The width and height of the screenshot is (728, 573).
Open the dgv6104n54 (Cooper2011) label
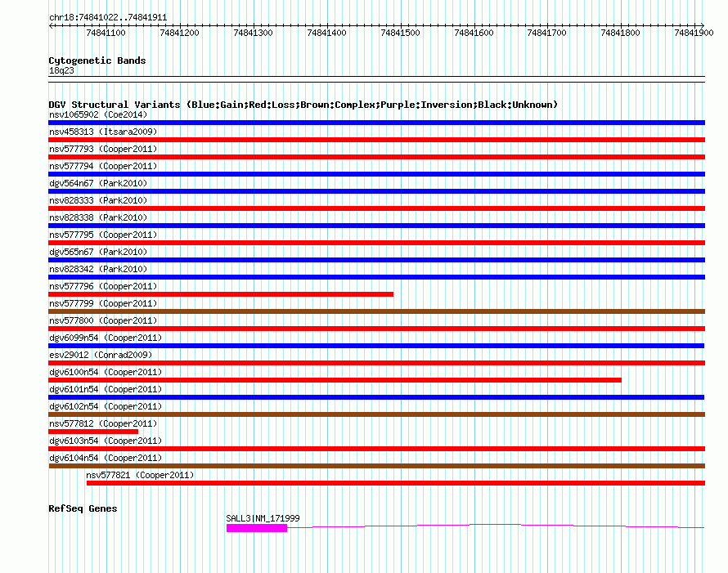click(106, 458)
